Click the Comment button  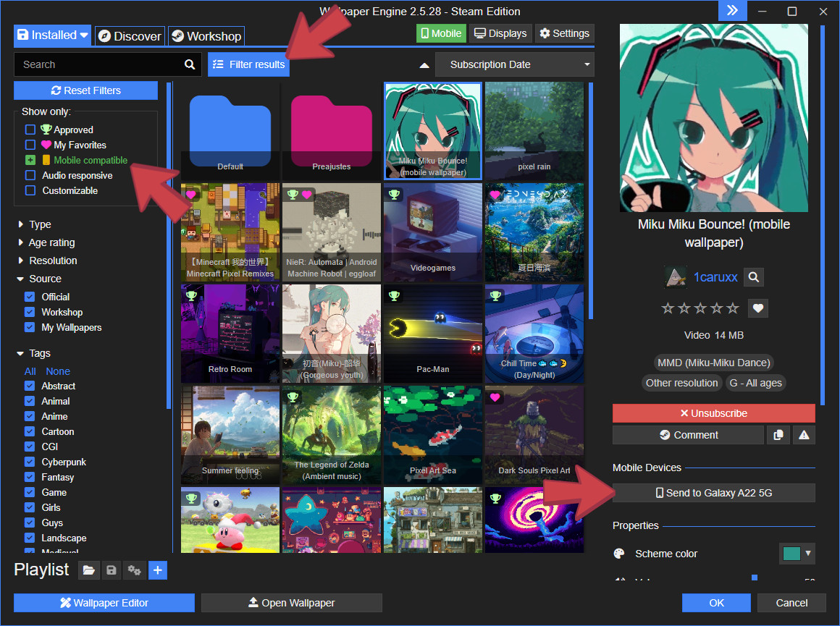tap(689, 435)
